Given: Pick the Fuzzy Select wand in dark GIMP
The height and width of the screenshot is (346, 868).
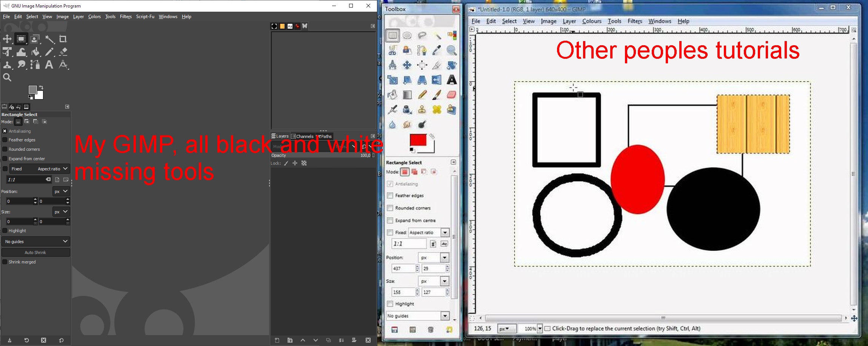Looking at the screenshot, I should point(49,39).
